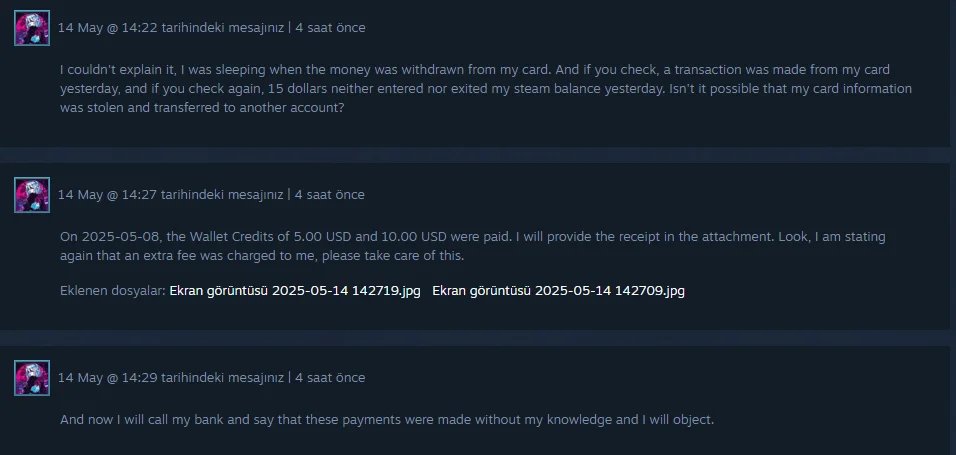
Task: Click the divider between first and second messages
Action: pos(475,155)
